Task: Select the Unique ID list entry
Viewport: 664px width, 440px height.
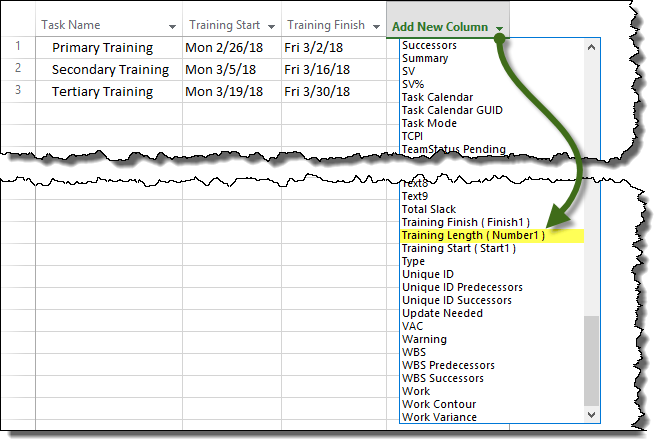Action: 427,274
